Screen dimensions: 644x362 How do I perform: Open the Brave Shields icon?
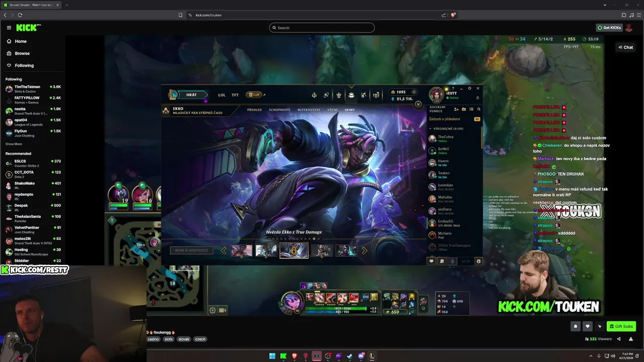coord(453,15)
